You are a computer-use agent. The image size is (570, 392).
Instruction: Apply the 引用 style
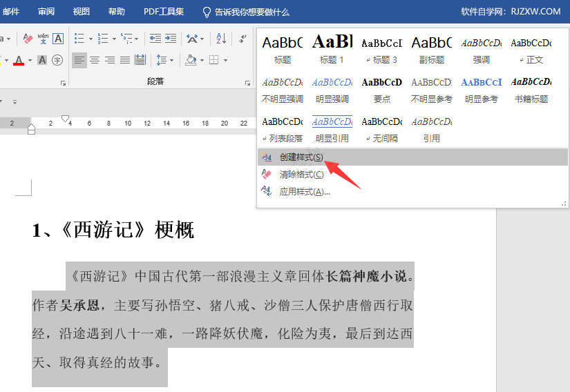point(432,129)
